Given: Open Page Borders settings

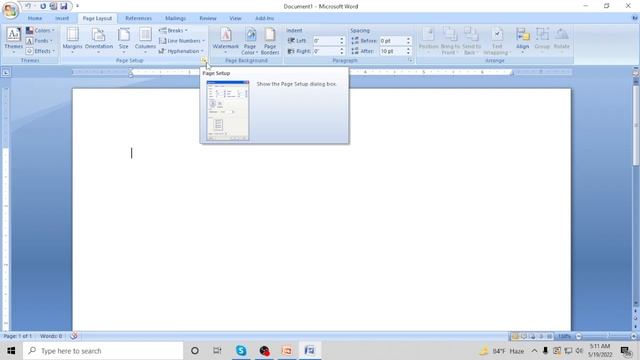Looking at the screenshot, I should click(x=270, y=41).
